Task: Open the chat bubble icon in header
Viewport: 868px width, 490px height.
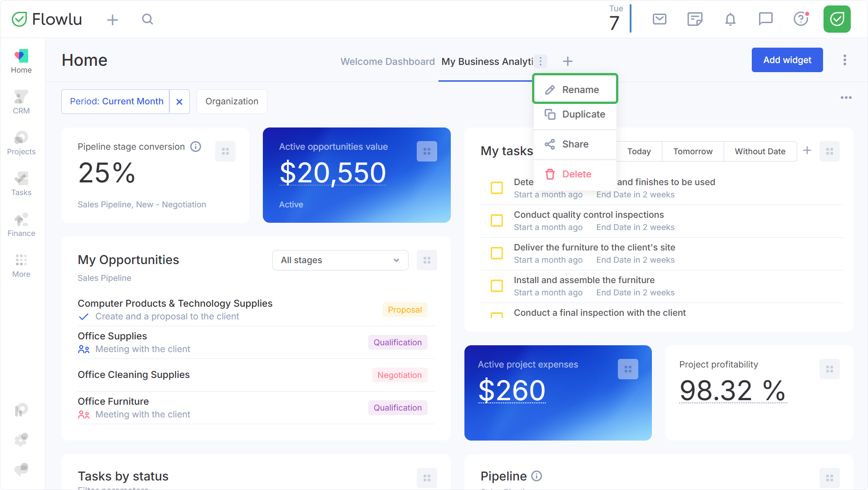Action: tap(765, 19)
